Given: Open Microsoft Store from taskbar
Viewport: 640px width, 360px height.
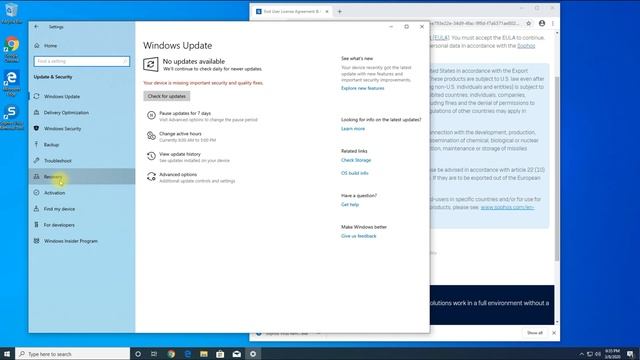Looking at the screenshot, I should pyautogui.click(x=220, y=354).
